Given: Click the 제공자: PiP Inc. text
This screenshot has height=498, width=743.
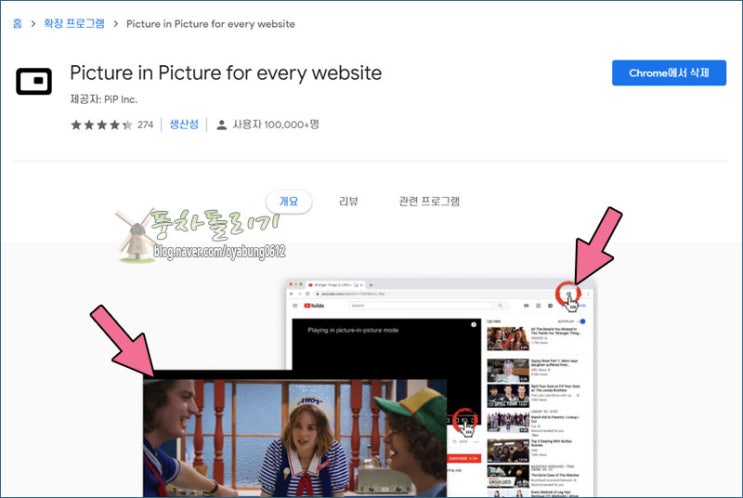Looking at the screenshot, I should point(104,99).
